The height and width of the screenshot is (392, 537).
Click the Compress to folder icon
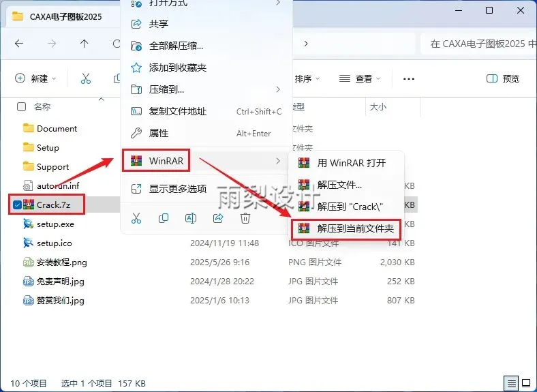pos(136,89)
